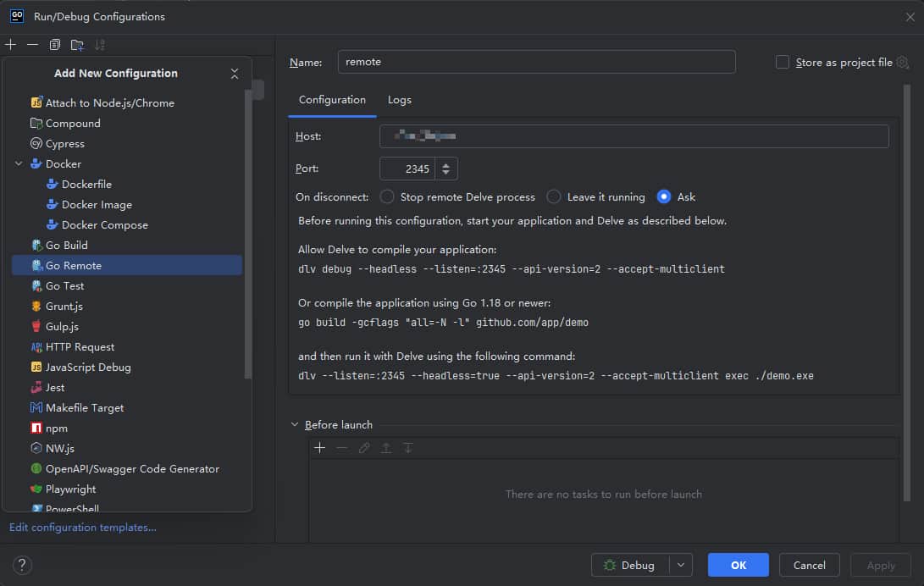
Task: Select the JavaScript Debug configuration type
Action: point(127,367)
